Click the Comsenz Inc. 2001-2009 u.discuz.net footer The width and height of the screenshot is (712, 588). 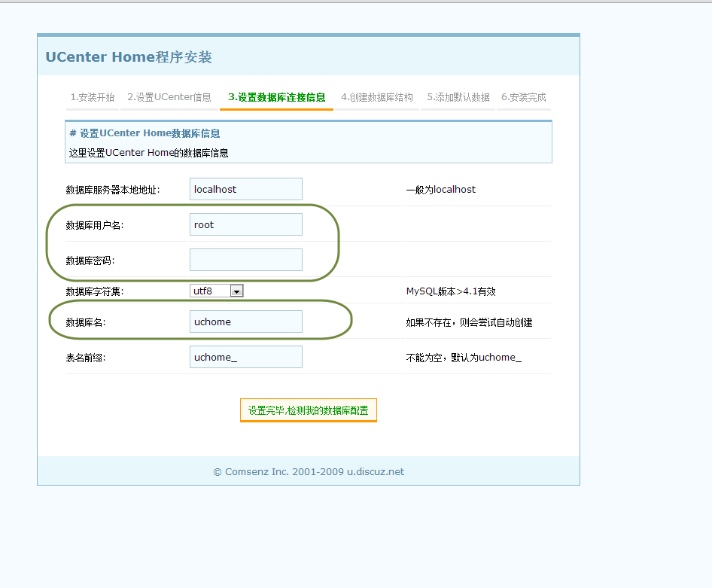tap(309, 472)
